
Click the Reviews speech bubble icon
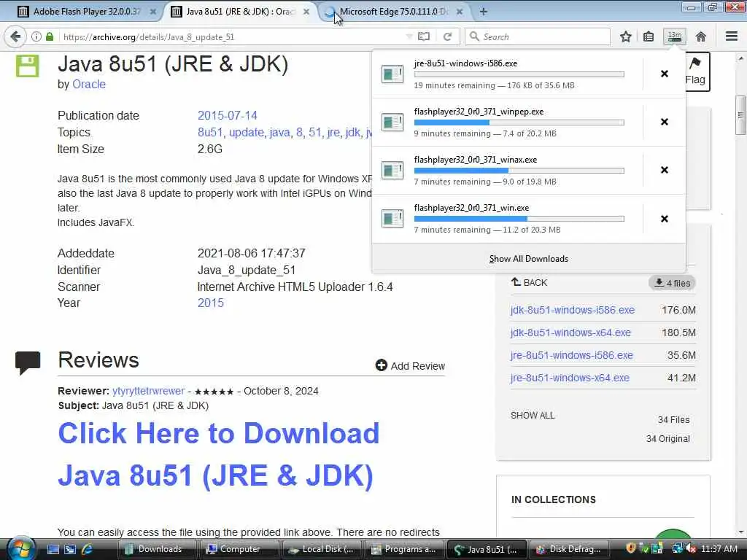[x=28, y=363]
